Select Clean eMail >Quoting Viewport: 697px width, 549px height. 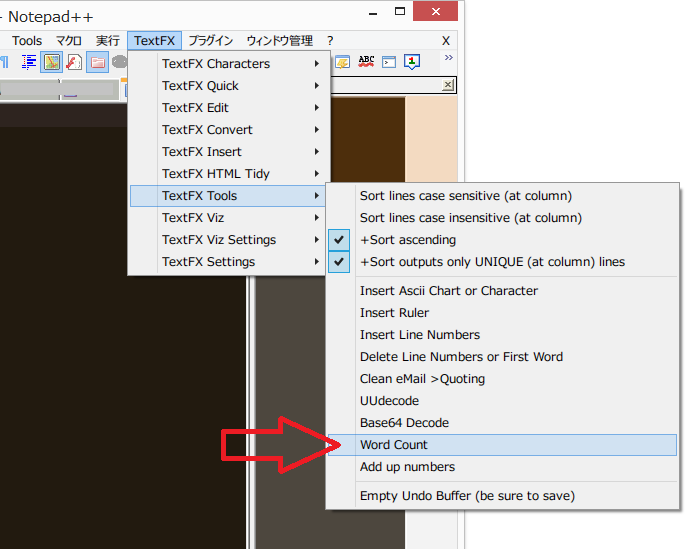[x=502, y=379]
